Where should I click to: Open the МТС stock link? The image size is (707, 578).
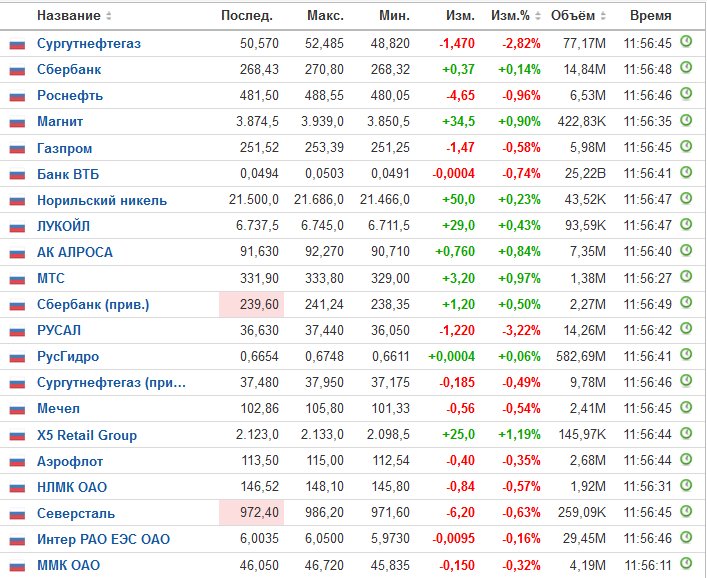point(50,278)
